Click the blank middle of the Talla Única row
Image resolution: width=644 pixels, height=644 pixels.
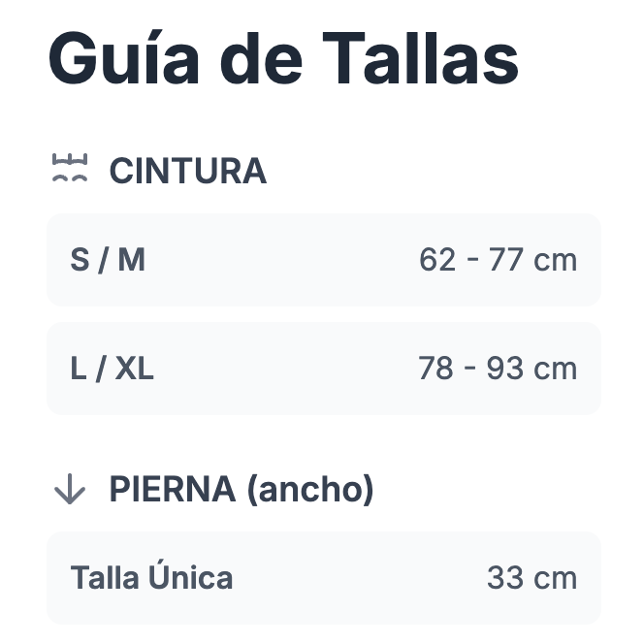[359, 578]
